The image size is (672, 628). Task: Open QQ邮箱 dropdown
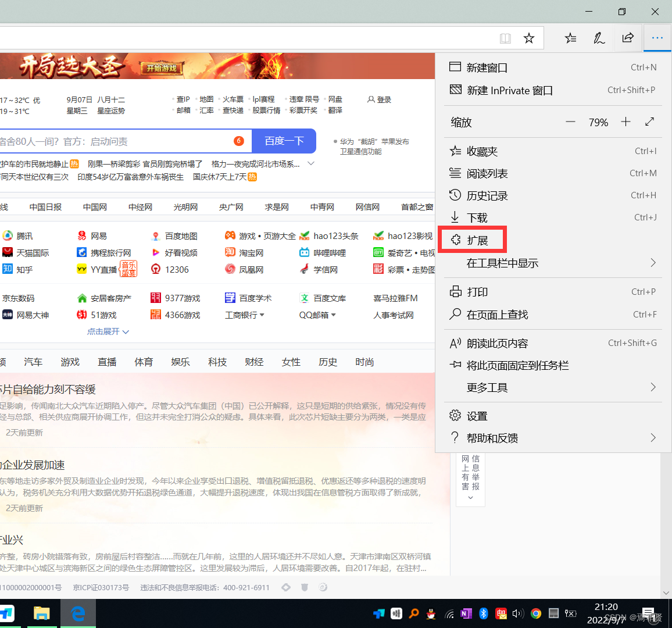point(317,315)
